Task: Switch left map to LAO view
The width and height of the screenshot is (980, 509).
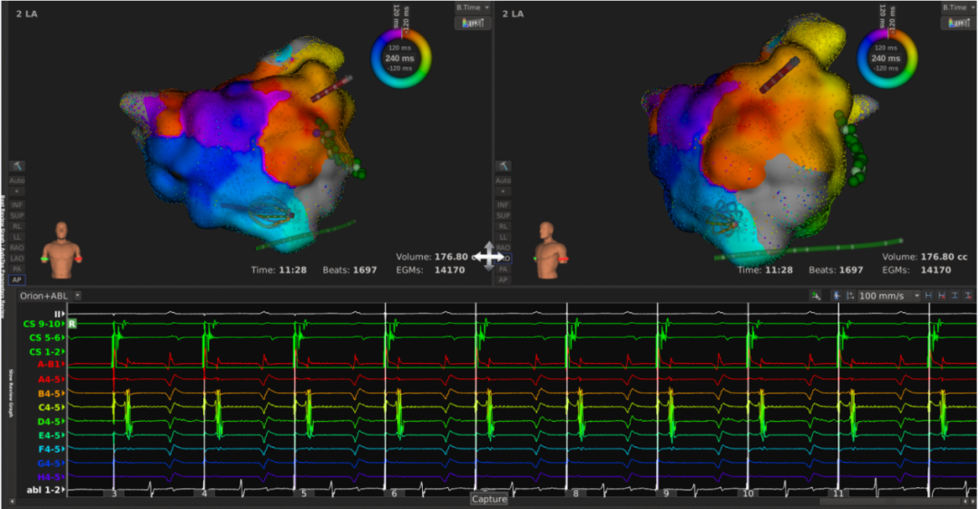Action: [x=17, y=259]
